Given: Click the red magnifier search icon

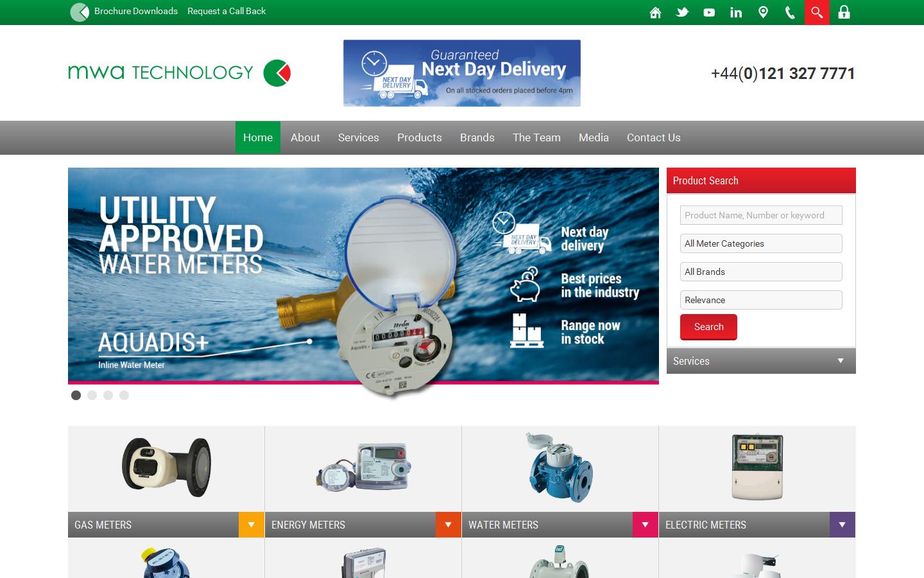Looking at the screenshot, I should (817, 12).
